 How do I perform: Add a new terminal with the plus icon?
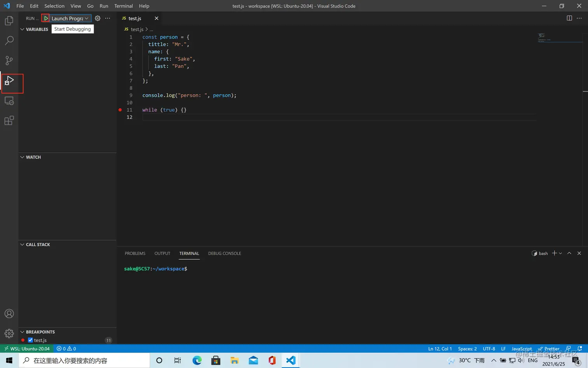click(555, 253)
